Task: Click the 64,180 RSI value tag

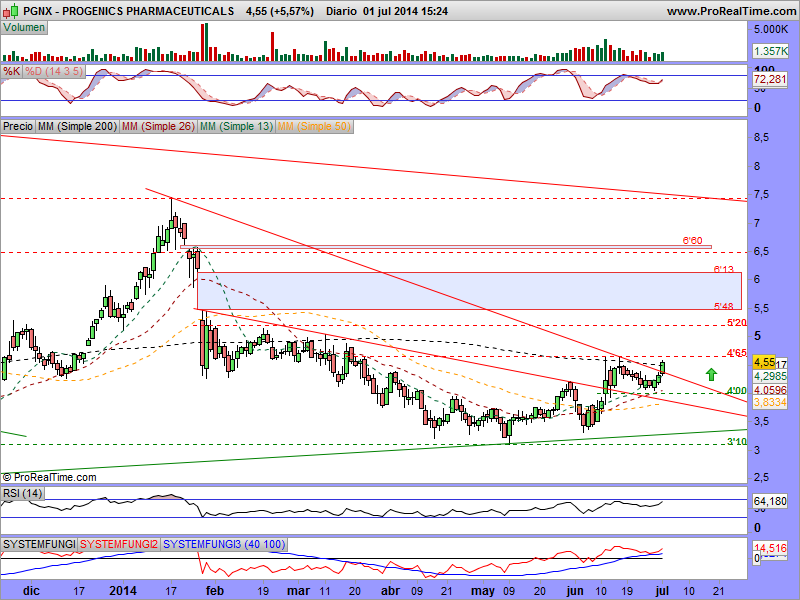Action: coord(770,502)
